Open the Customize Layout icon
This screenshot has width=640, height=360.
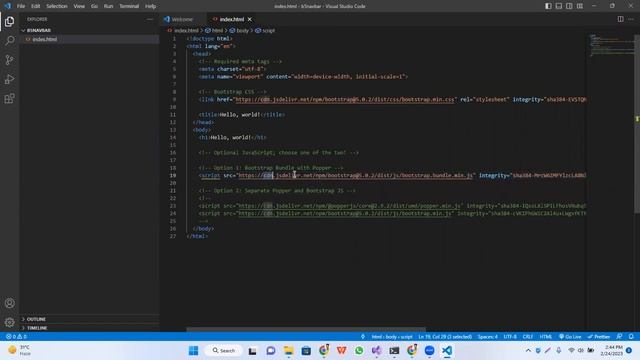pyautogui.click(x=580, y=6)
